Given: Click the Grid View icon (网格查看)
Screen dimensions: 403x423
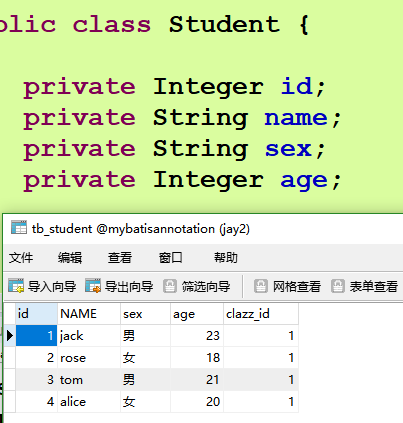Looking at the screenshot, I should pos(261,286).
